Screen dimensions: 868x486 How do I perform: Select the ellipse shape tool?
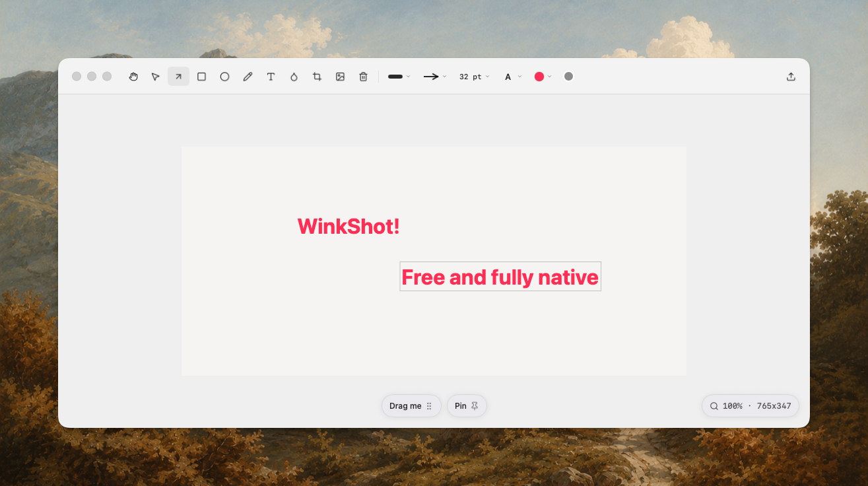[x=224, y=77]
